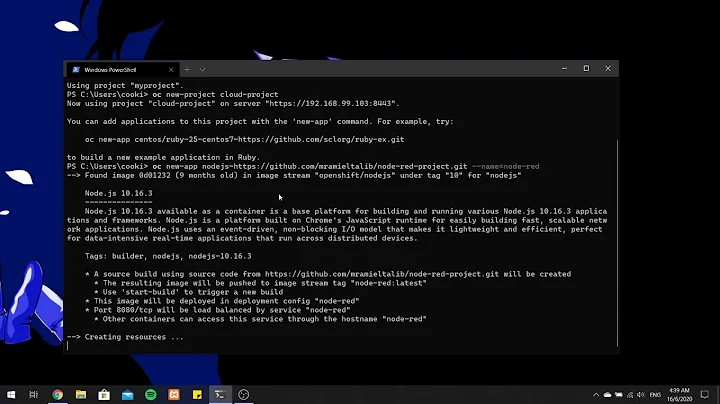This screenshot has width=720, height=404.
Task: Open File Explorer from the taskbar
Action: click(81, 394)
